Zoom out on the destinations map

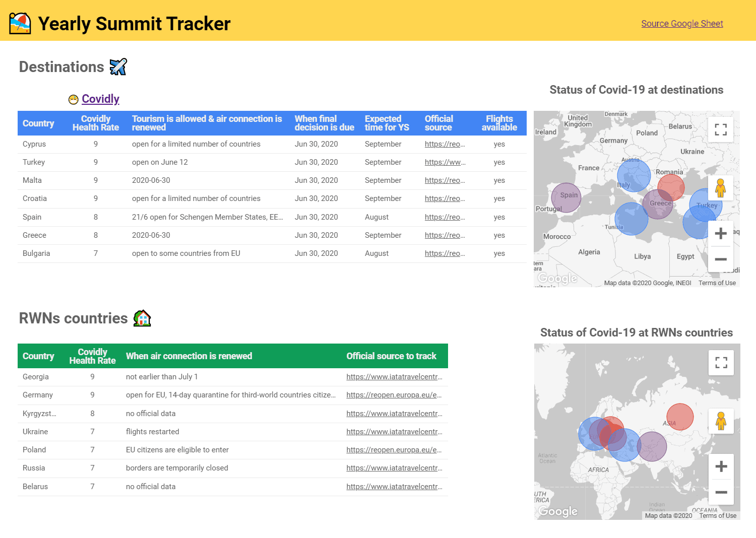click(721, 259)
